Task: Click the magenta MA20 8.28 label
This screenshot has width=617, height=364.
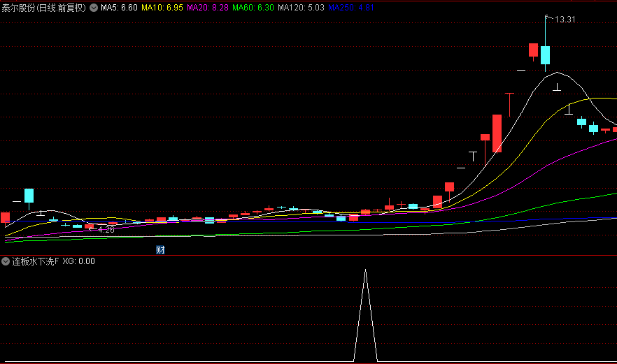Action: 208,8
